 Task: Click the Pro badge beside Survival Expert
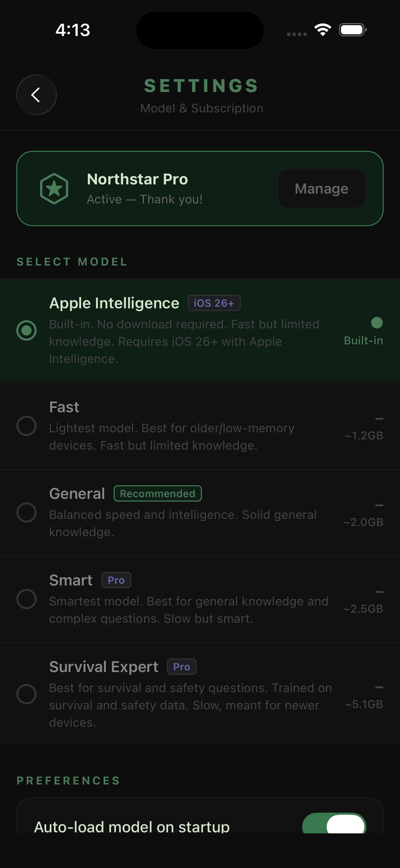[x=182, y=667]
